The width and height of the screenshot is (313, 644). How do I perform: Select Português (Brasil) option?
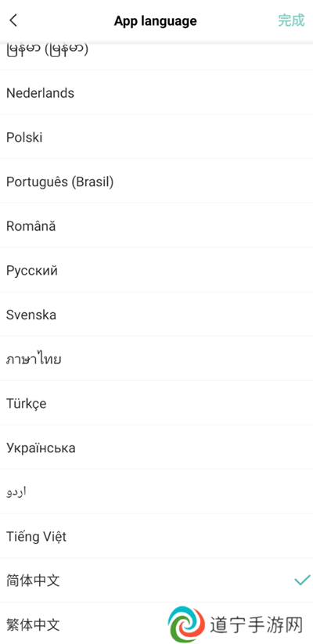point(156,182)
